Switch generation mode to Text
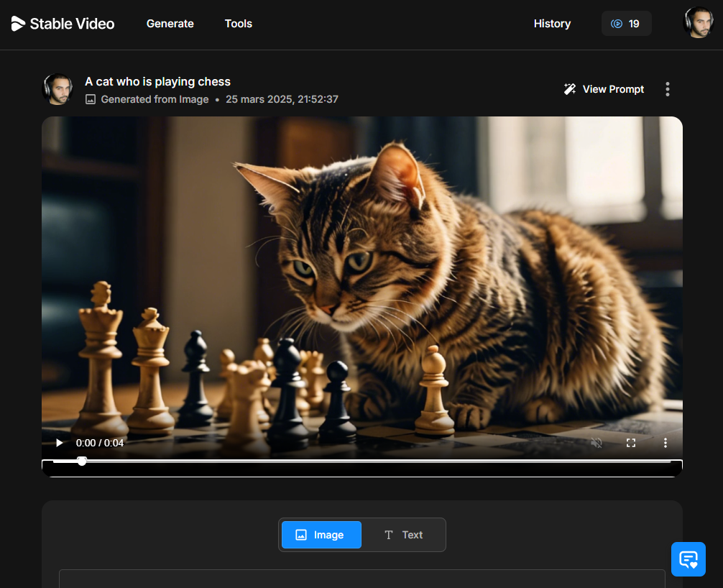 coord(403,535)
